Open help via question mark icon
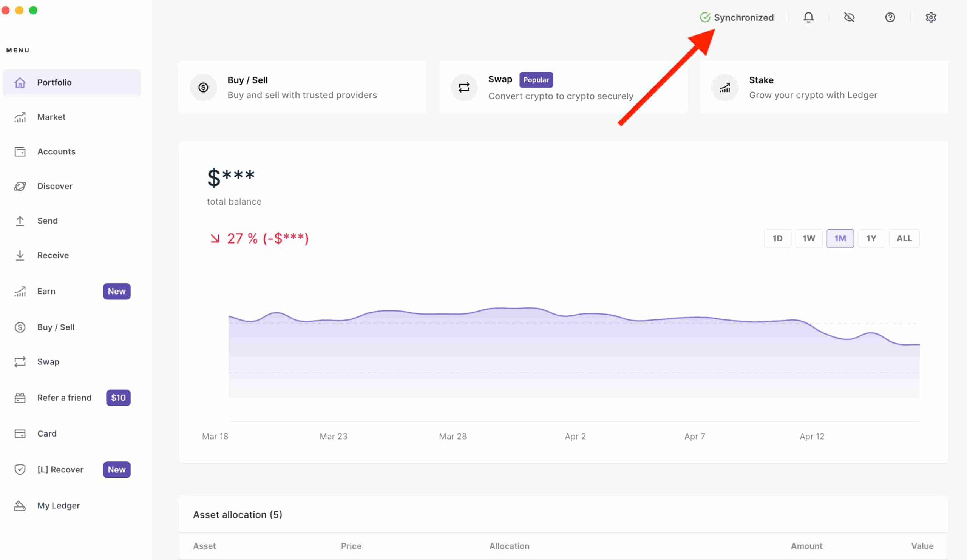This screenshot has width=967, height=560. 890,17
